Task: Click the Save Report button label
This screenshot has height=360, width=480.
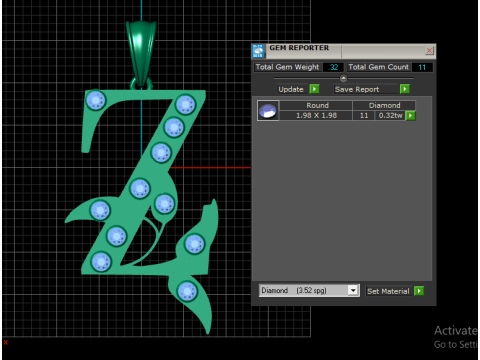Action: coord(357,89)
